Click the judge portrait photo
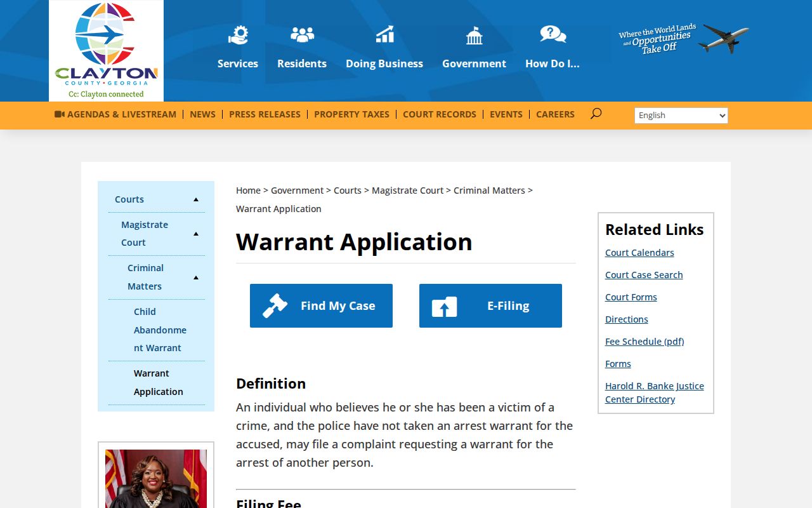This screenshot has width=812, height=508. (156, 479)
